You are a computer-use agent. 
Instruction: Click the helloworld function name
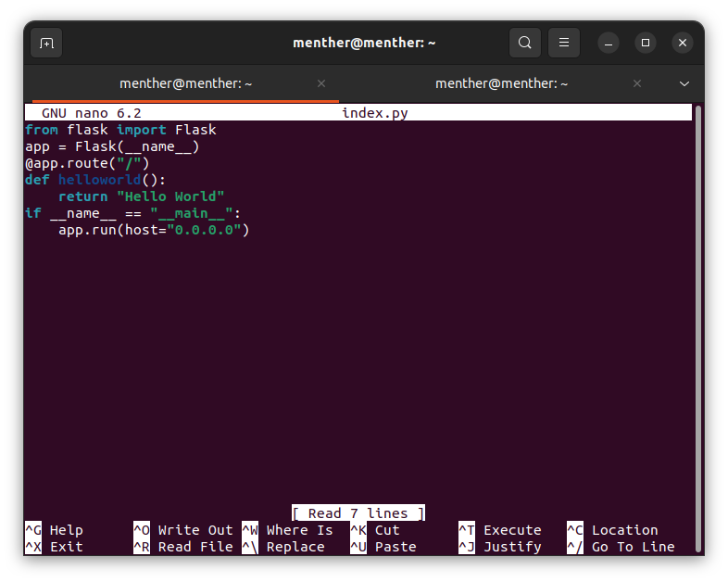click(99, 180)
